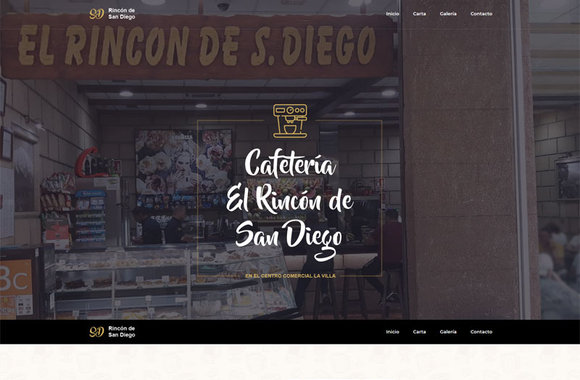Click 'Rincón de San Diego' text in black bar

122,332
